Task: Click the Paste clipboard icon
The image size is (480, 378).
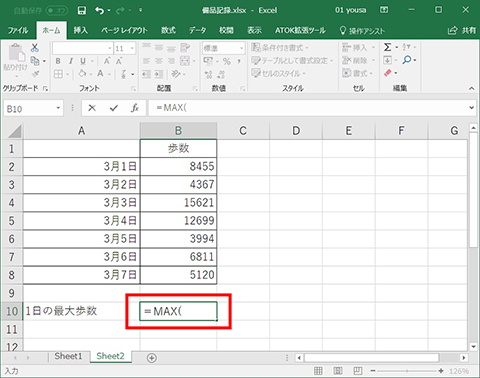Action: click(x=16, y=53)
